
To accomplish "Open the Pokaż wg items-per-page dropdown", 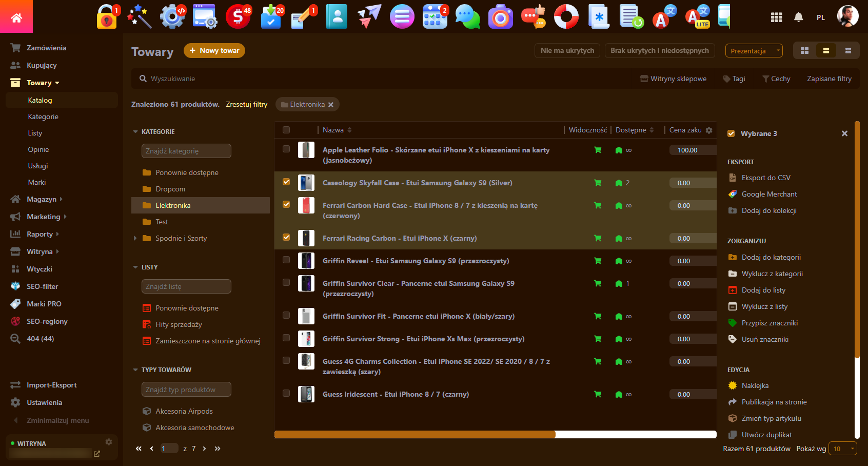I will pos(843,449).
